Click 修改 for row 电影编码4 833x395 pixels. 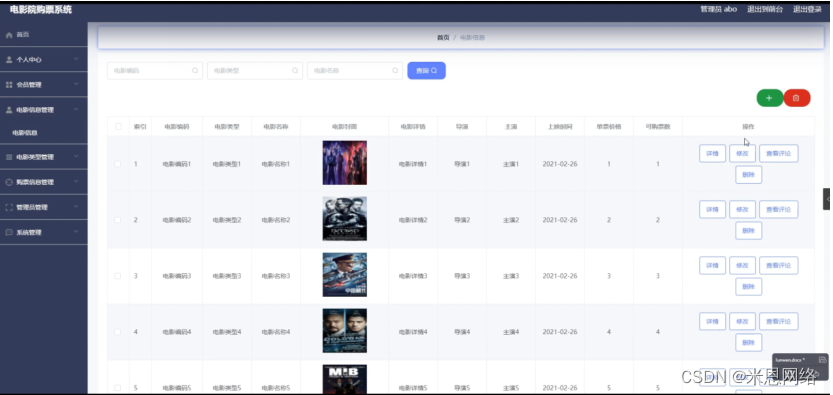(x=742, y=321)
